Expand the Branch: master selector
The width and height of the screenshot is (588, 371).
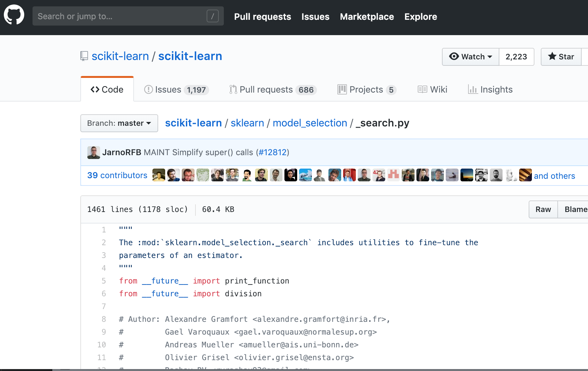(119, 123)
